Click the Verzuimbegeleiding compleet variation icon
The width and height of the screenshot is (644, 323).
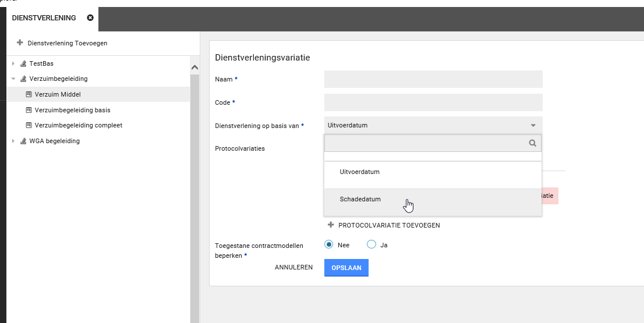point(29,125)
